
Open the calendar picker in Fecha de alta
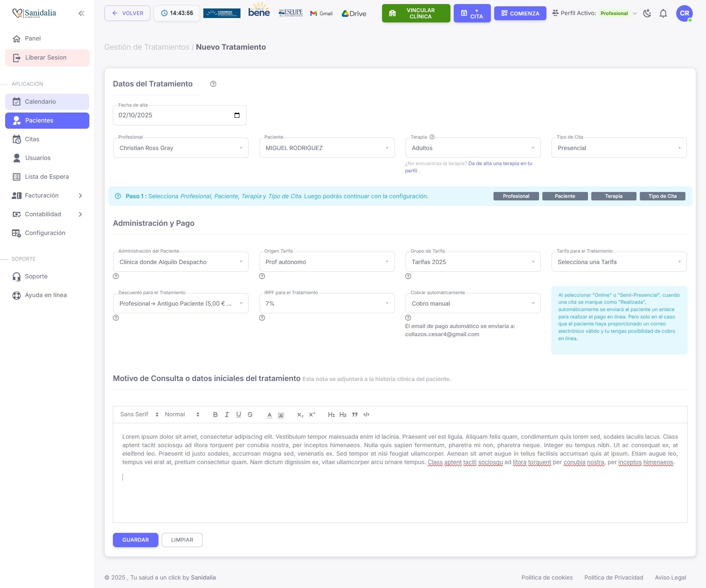tap(237, 115)
